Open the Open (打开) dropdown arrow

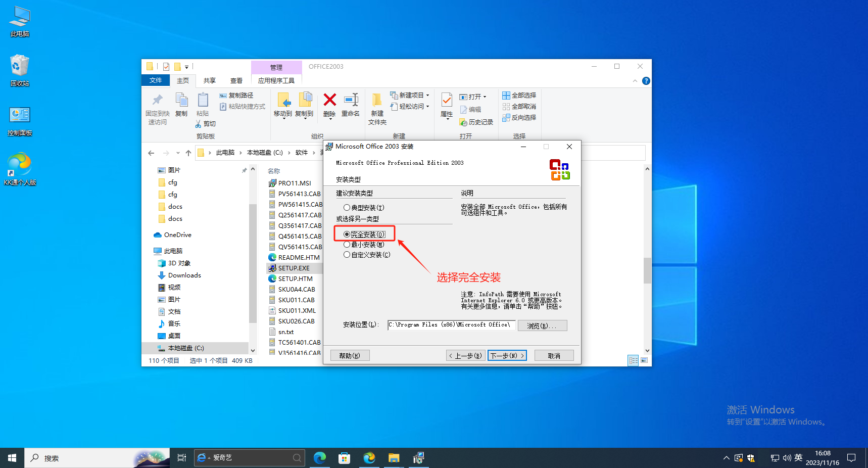point(485,97)
